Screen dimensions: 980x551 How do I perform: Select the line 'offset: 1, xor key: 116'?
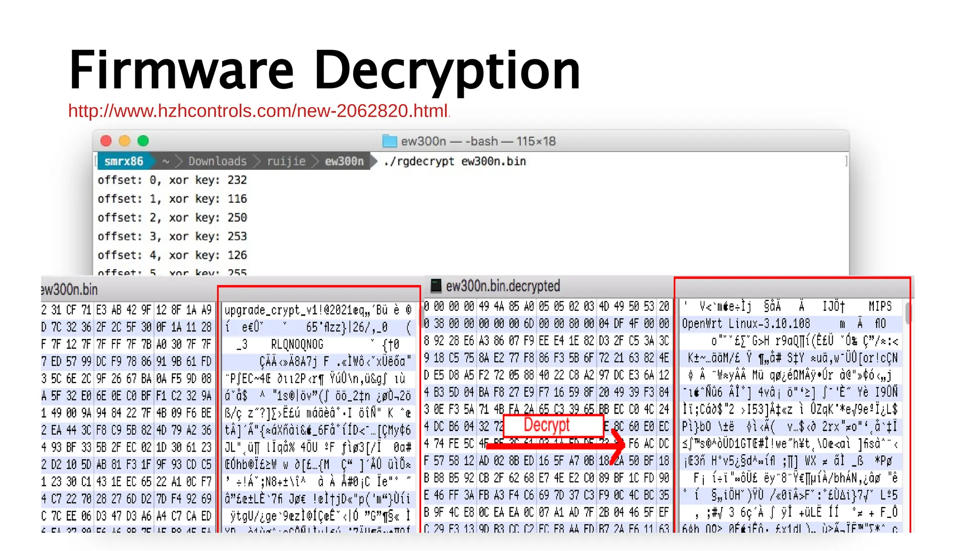point(172,198)
